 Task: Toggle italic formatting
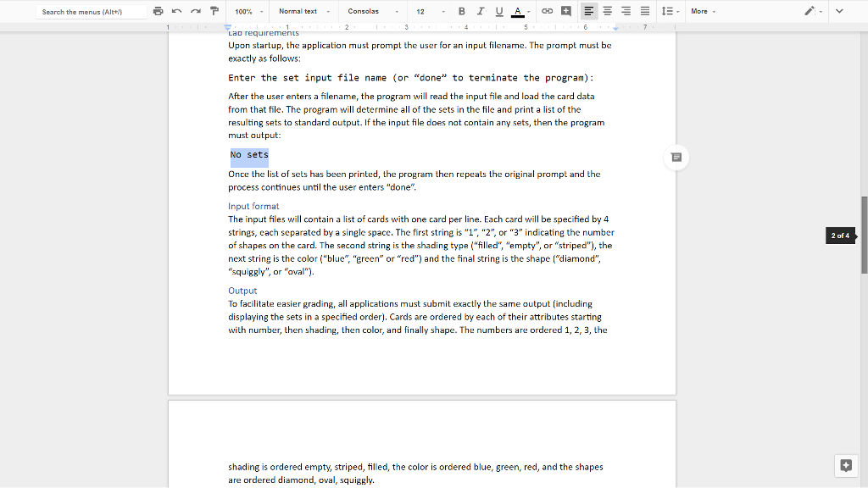pos(481,11)
